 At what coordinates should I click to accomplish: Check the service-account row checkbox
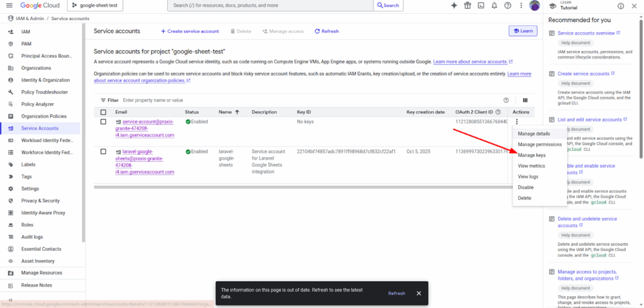click(104, 122)
